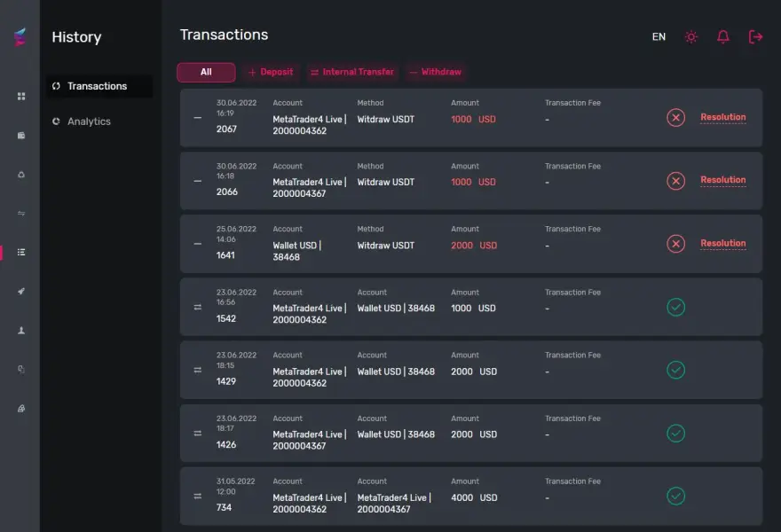Image resolution: width=781 pixels, height=532 pixels.
Task: Toggle light theme with sun icon
Action: (691, 36)
